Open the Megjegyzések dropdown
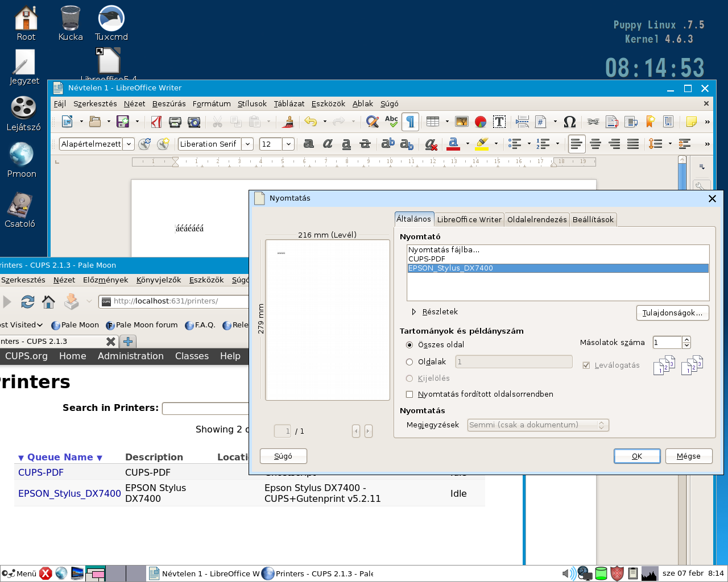This screenshot has height=582, width=728. coord(538,425)
